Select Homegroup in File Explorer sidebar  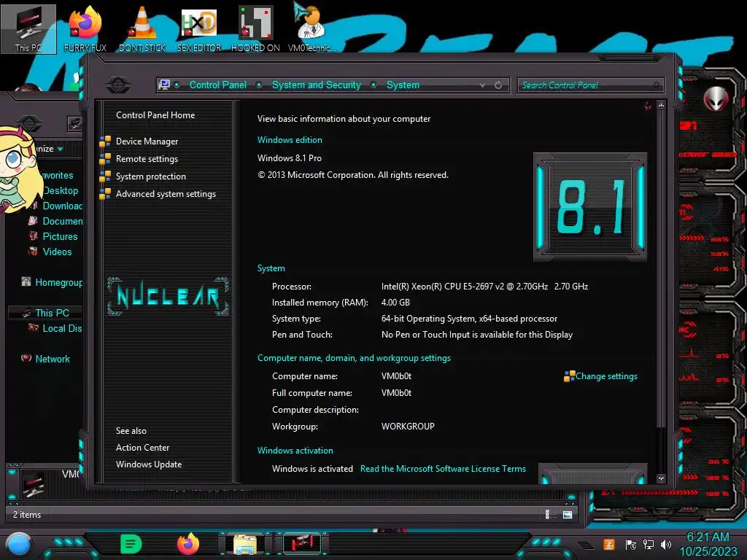(58, 282)
